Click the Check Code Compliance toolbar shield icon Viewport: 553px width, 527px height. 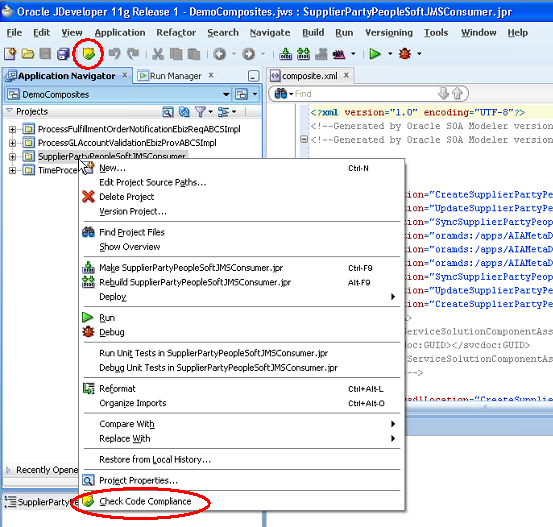88,54
